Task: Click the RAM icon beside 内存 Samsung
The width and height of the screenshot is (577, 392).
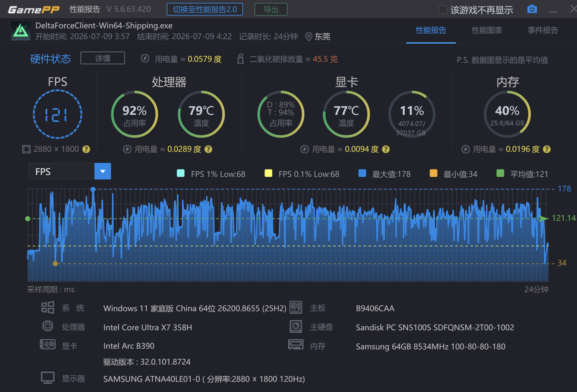Action: click(x=296, y=345)
